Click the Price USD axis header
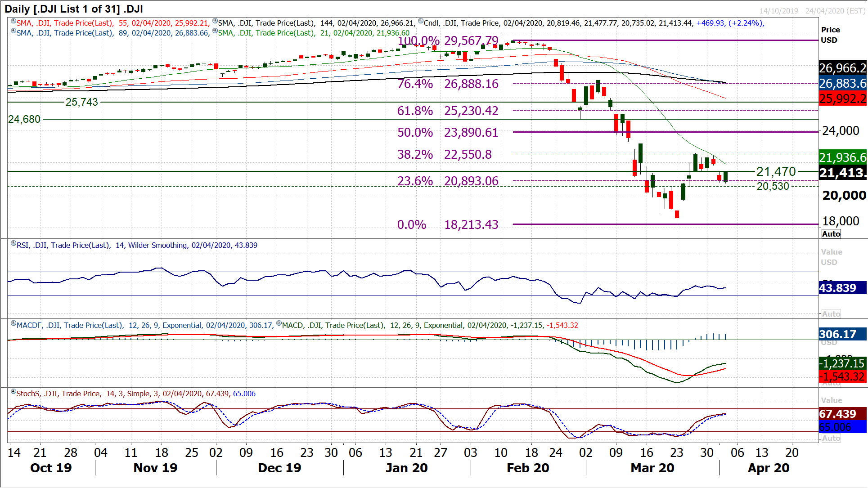Screen dimensions: 868x488 pyautogui.click(x=831, y=35)
